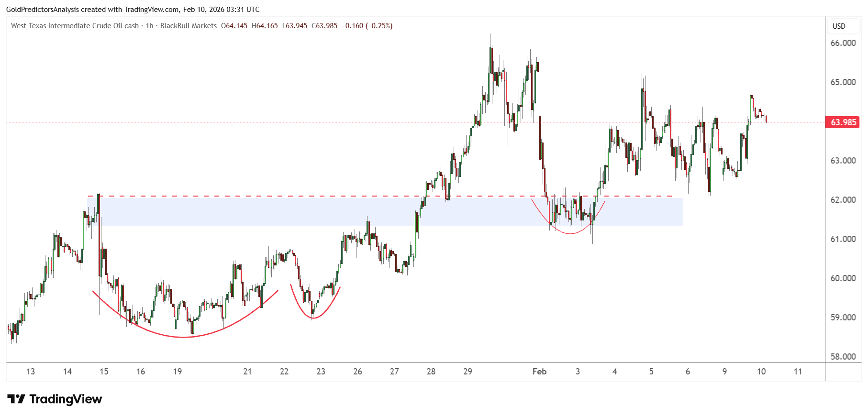The height and width of the screenshot is (417, 868).
Task: Click date 22 on the time axis
Action: (x=284, y=372)
